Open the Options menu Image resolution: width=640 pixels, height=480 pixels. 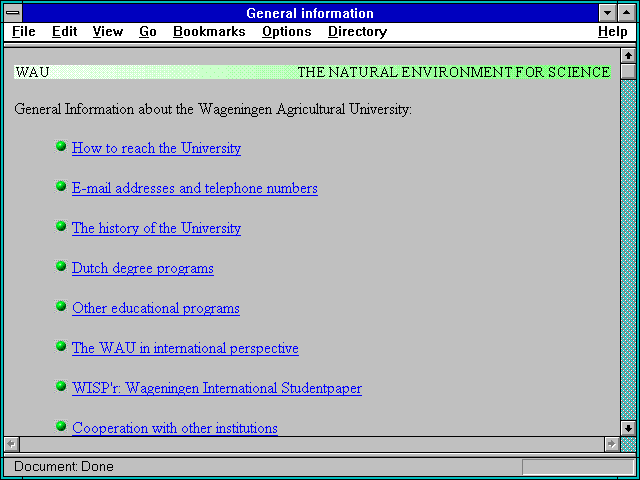pos(287,32)
